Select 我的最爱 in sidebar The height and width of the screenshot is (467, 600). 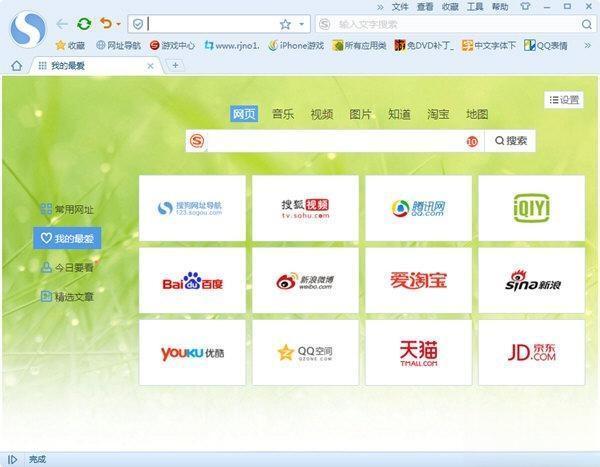click(x=67, y=238)
